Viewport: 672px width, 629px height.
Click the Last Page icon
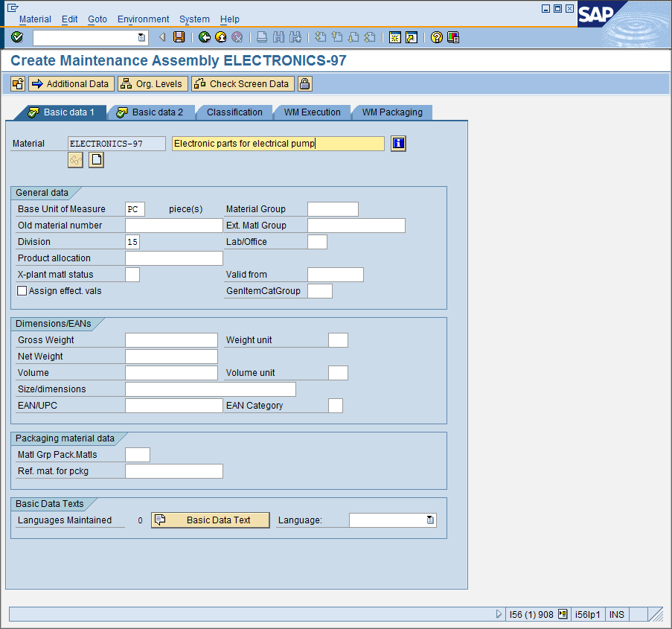pyautogui.click(x=370, y=37)
